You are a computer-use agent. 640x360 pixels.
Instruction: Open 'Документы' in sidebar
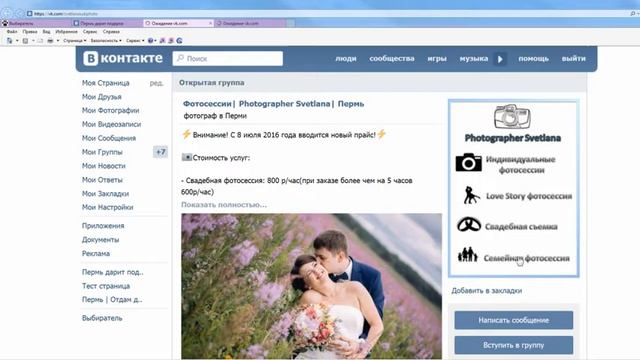[100, 240]
